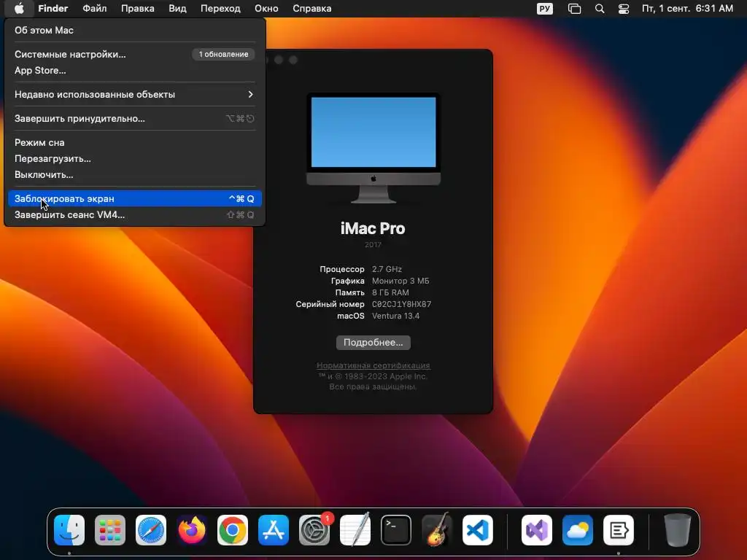Image resolution: width=747 pixels, height=560 pixels.
Task: Click the Spotlight search icon
Action: click(600, 9)
